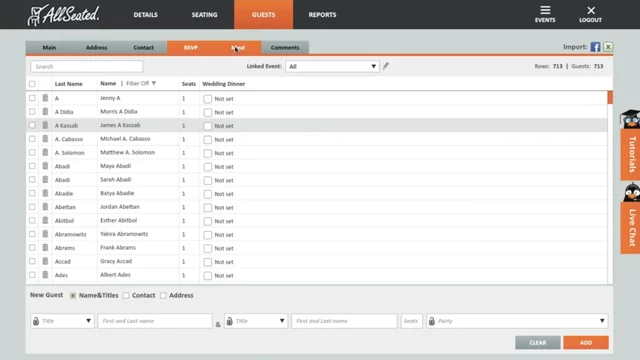This screenshot has height=360, width=640.
Task: Click the Wedding Dinner column header
Action: (x=224, y=84)
